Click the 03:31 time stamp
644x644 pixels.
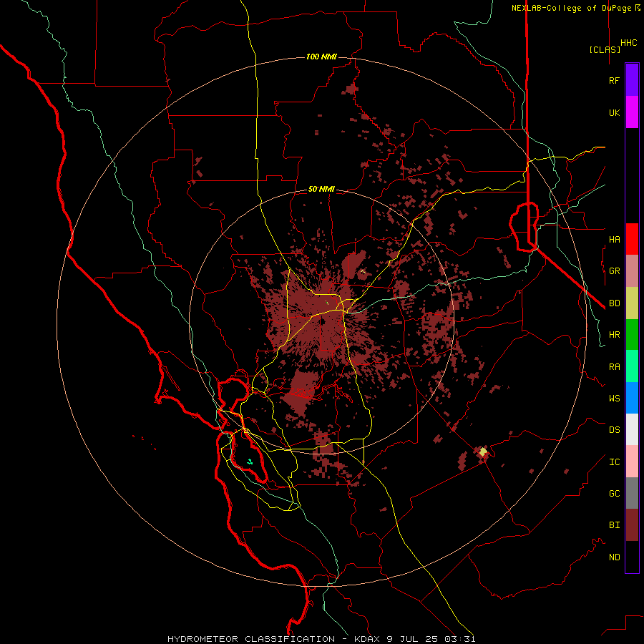[459, 639]
